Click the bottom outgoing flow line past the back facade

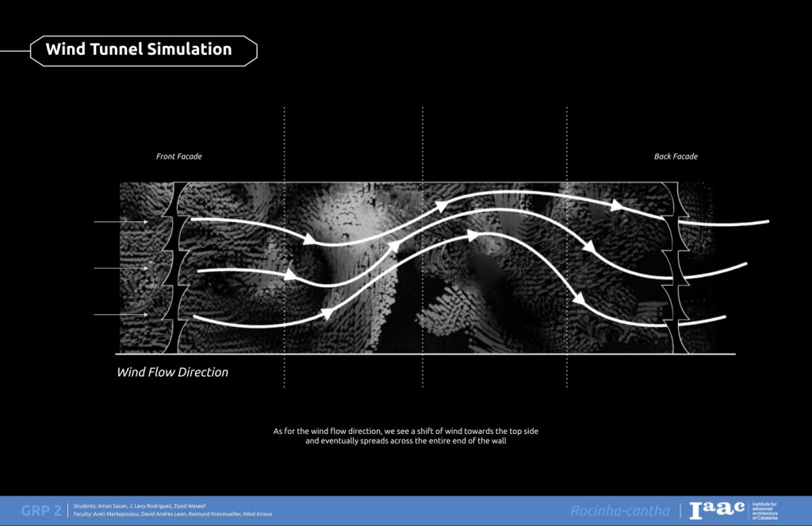pyautogui.click(x=706, y=319)
